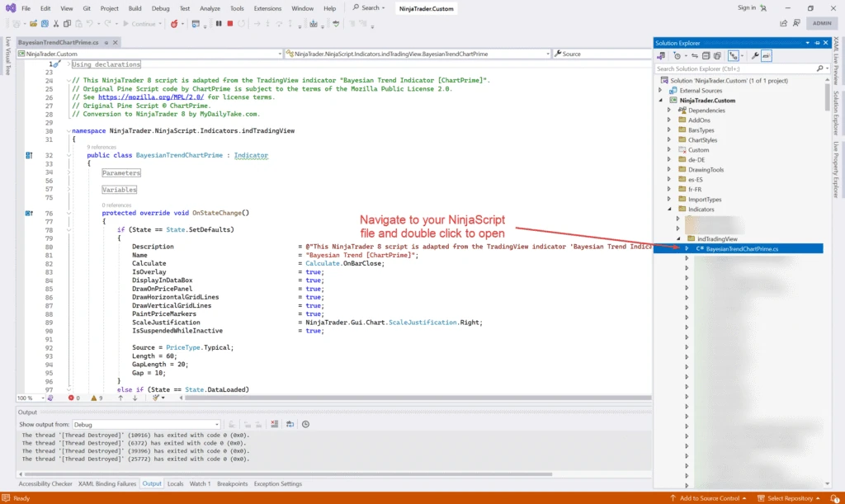The width and height of the screenshot is (845, 504).
Task: Open the File menu
Action: 26,8
